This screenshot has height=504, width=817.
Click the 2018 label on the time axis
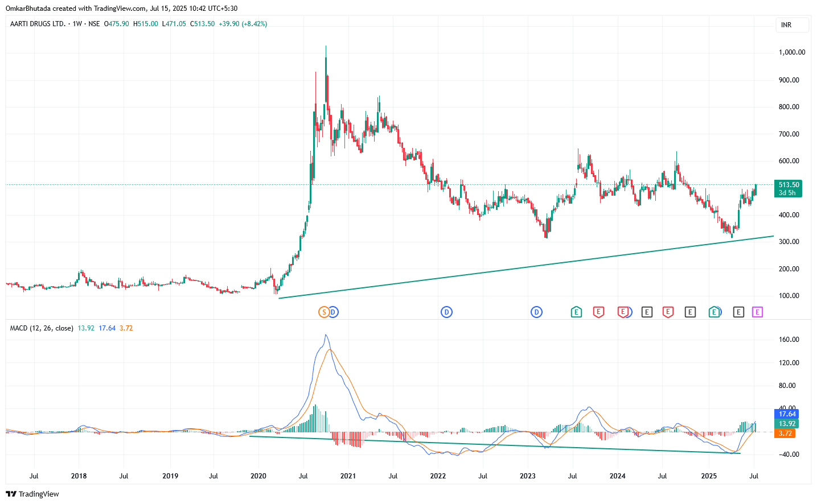tap(79, 476)
